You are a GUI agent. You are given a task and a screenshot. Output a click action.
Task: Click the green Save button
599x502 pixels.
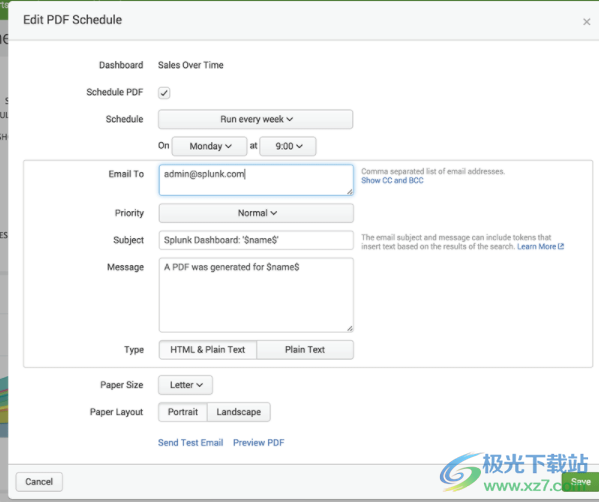click(580, 482)
